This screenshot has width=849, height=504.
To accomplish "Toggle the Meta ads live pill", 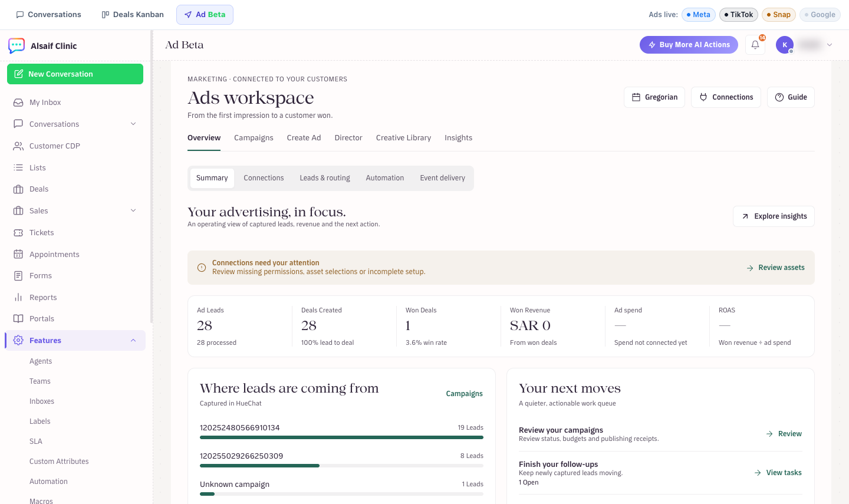I will pos(699,15).
